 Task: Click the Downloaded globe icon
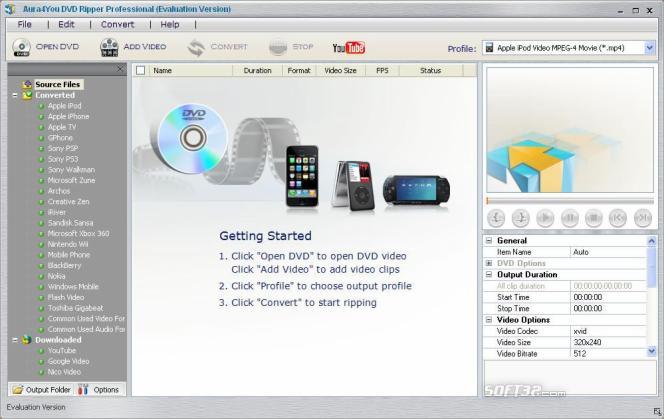pyautogui.click(x=27, y=339)
